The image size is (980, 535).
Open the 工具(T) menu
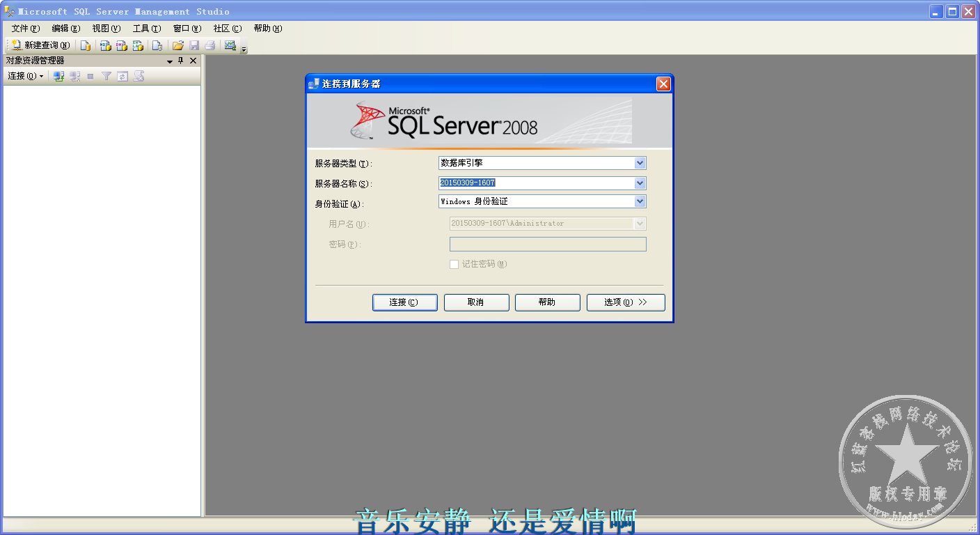pyautogui.click(x=147, y=29)
